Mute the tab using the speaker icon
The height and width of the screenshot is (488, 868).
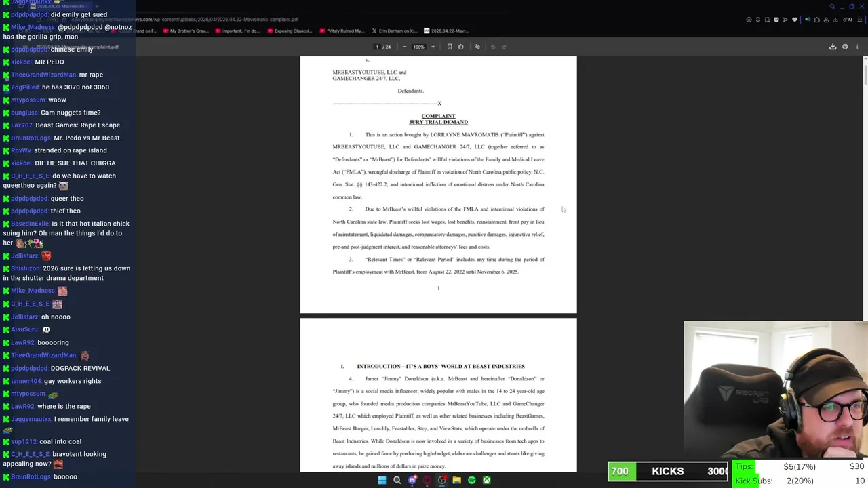808,20
